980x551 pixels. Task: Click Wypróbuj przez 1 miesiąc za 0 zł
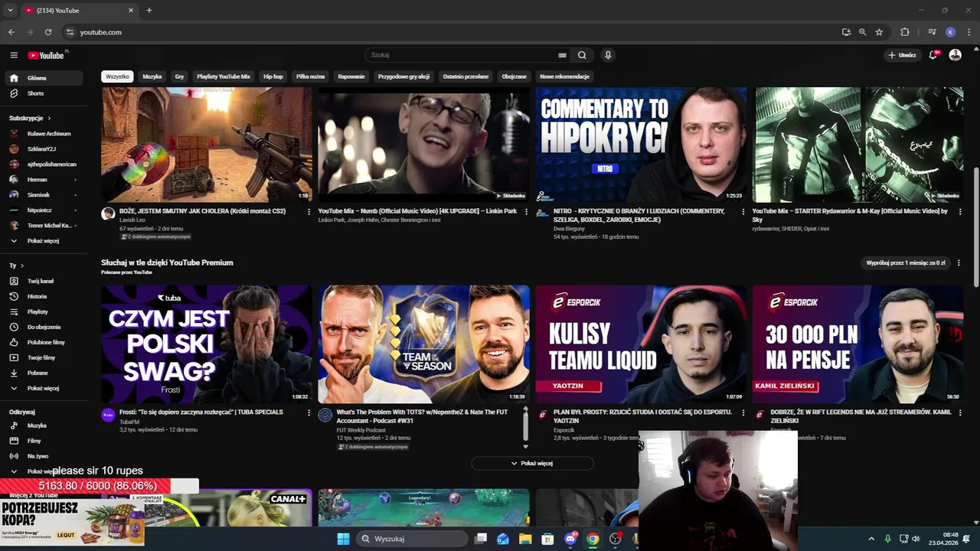(x=906, y=262)
